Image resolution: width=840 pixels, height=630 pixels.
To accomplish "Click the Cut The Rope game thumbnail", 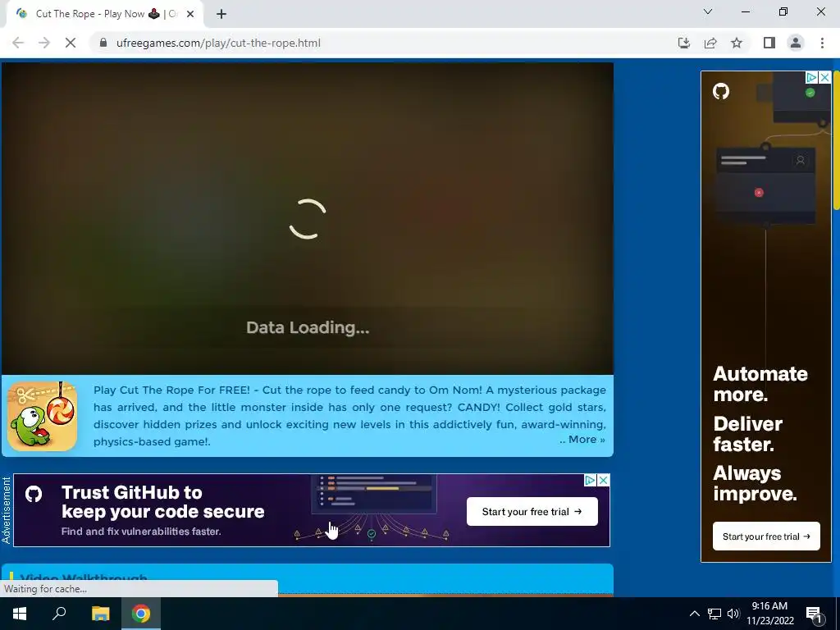I will click(43, 416).
